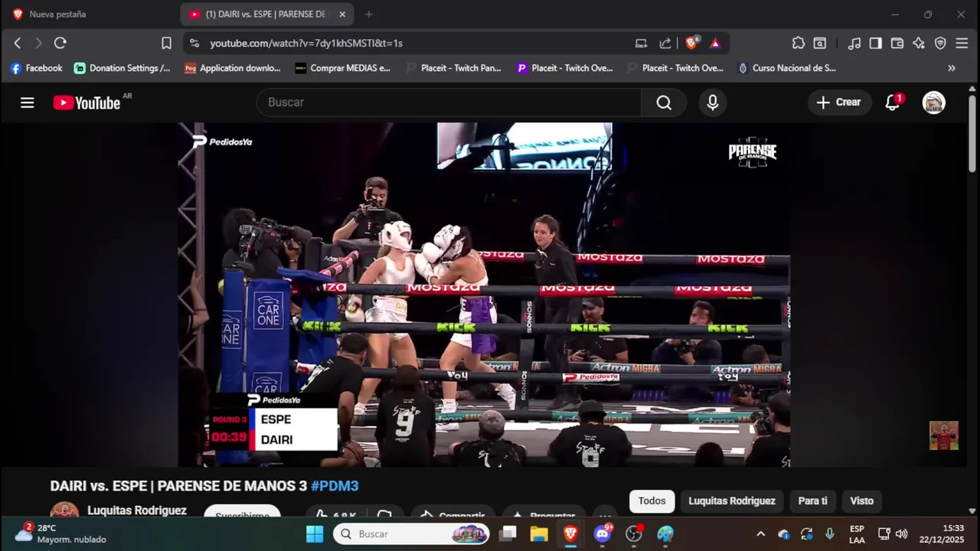Share this page via the address bar share icon

click(665, 44)
